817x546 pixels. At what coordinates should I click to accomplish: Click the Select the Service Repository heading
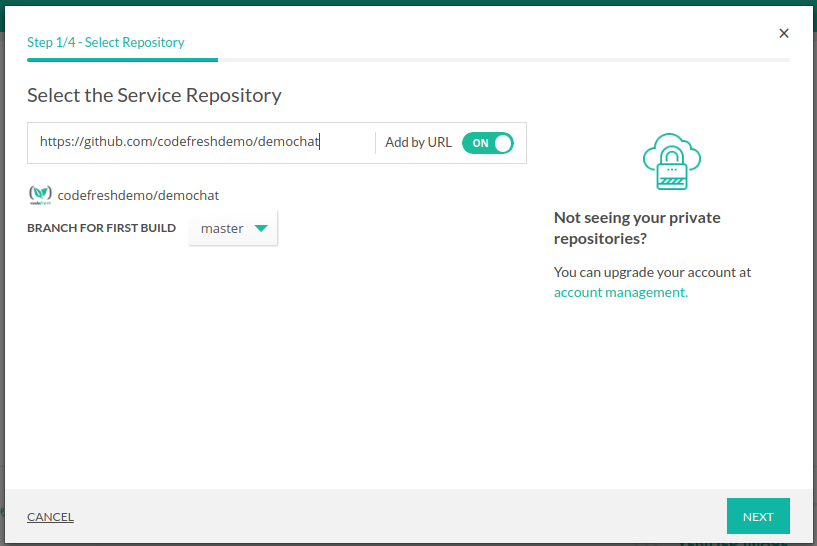point(154,95)
